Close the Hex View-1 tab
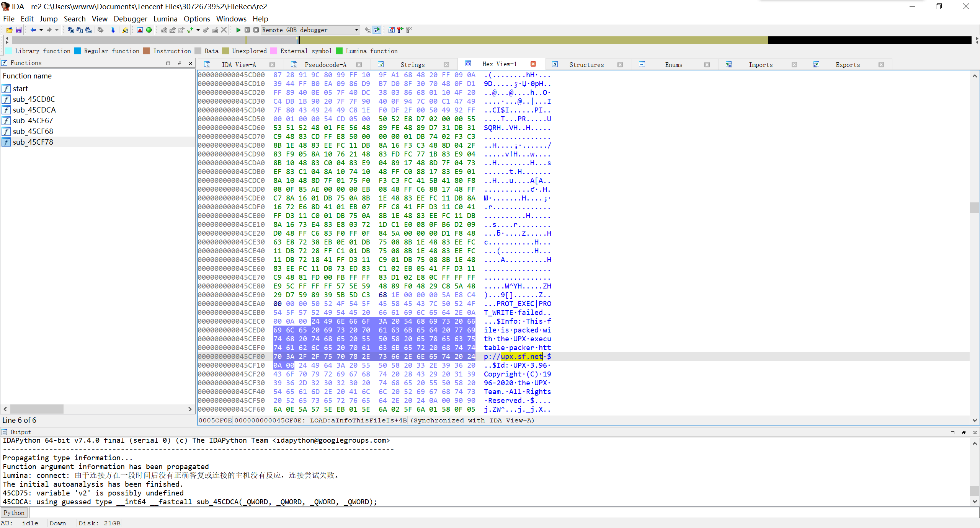The image size is (980, 528). click(x=533, y=64)
